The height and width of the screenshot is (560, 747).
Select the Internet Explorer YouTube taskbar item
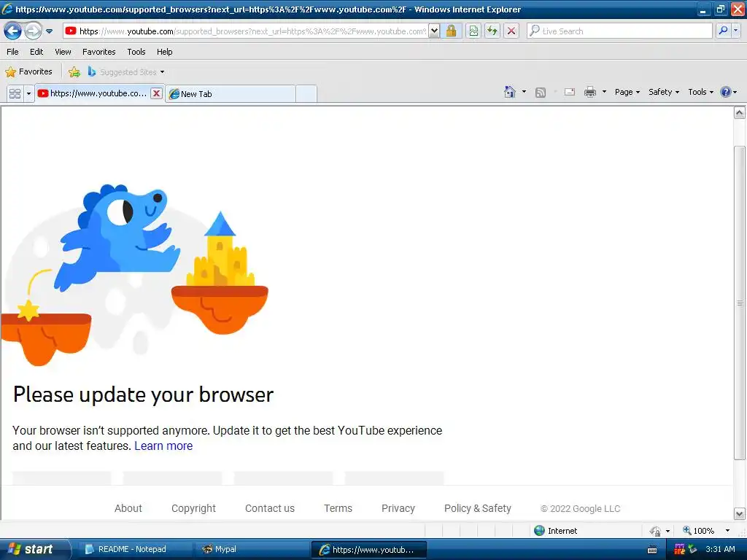click(368, 550)
